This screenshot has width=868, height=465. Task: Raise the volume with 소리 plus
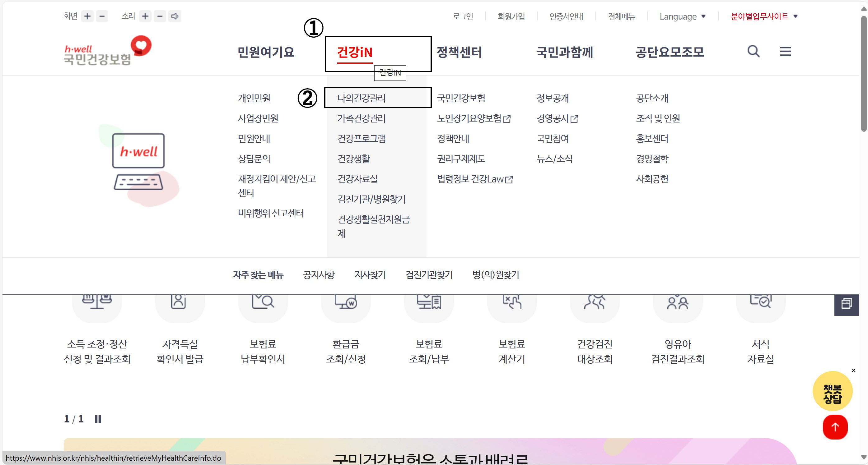click(x=145, y=16)
